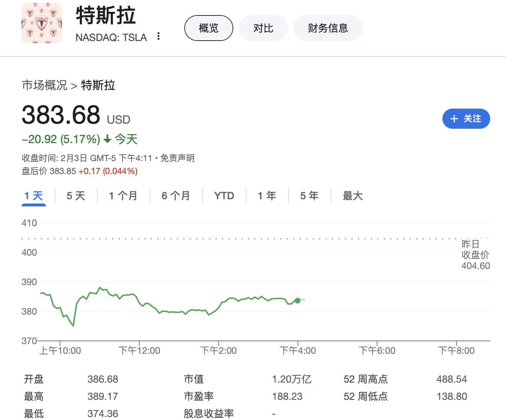Viewport: 506px width, 420px height.
Task: Click the plus icon on the 关注 button
Action: (x=454, y=119)
